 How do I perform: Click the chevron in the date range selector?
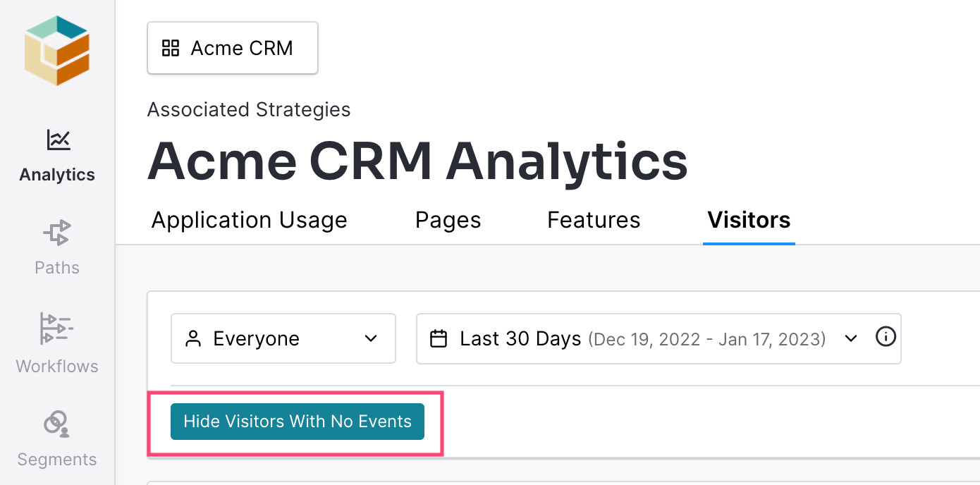(x=851, y=338)
